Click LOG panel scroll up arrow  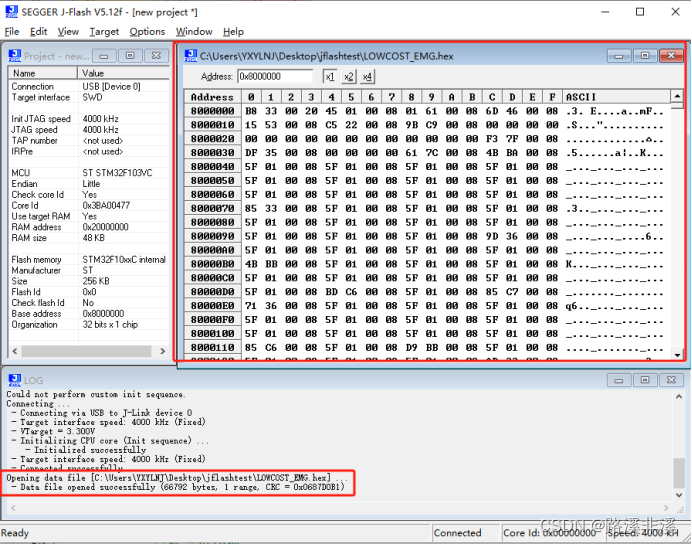pyautogui.click(x=679, y=397)
